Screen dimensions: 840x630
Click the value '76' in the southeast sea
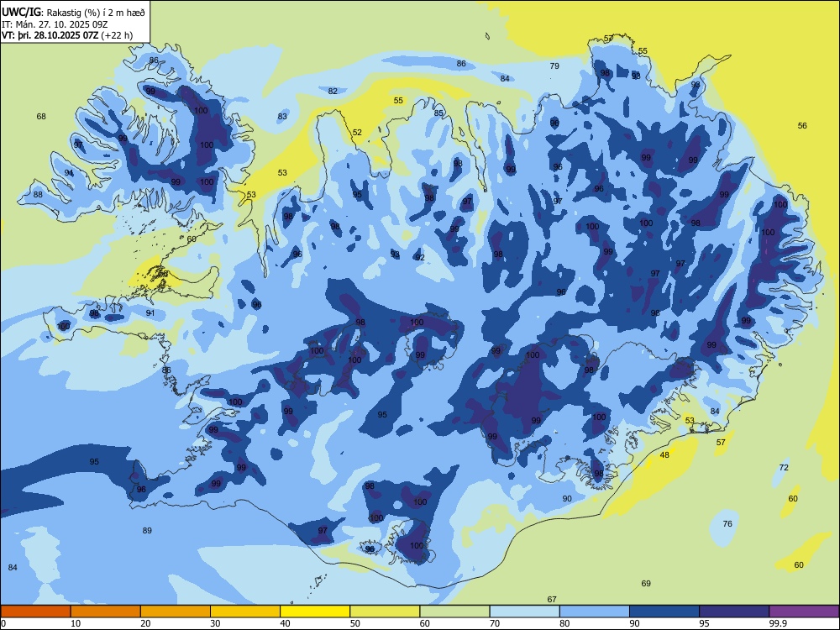[727, 523]
